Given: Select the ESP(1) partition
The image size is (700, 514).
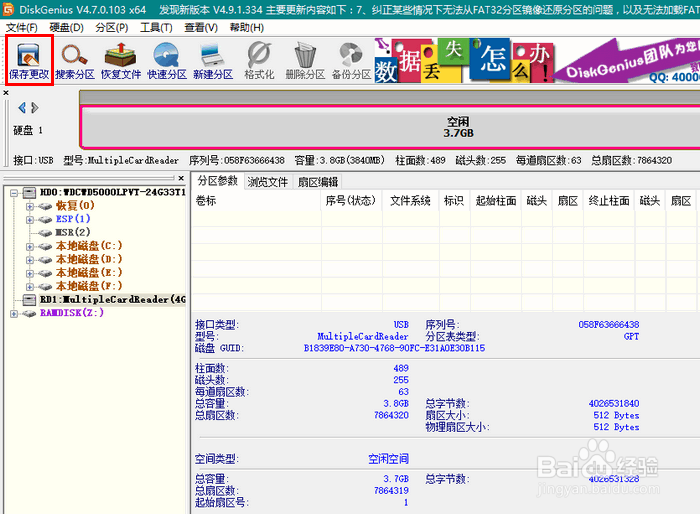Looking at the screenshot, I should pos(73,219).
